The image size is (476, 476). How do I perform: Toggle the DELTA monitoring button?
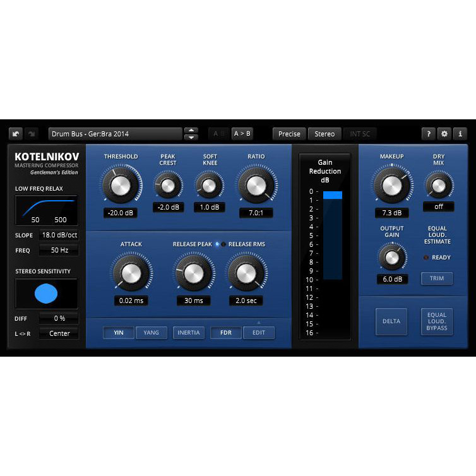[391, 321]
